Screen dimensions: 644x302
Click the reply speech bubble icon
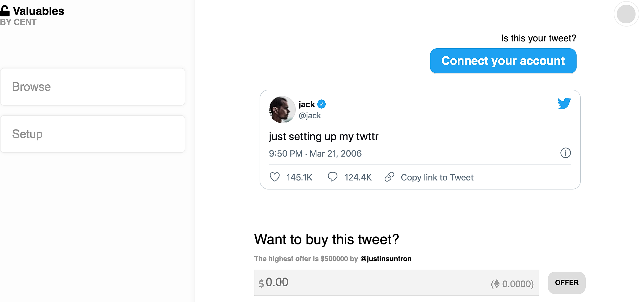click(x=332, y=177)
